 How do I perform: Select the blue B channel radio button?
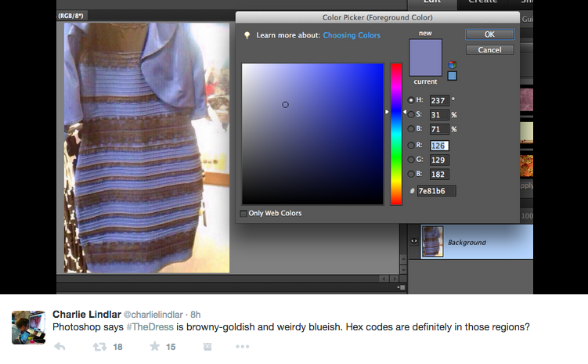click(x=411, y=174)
